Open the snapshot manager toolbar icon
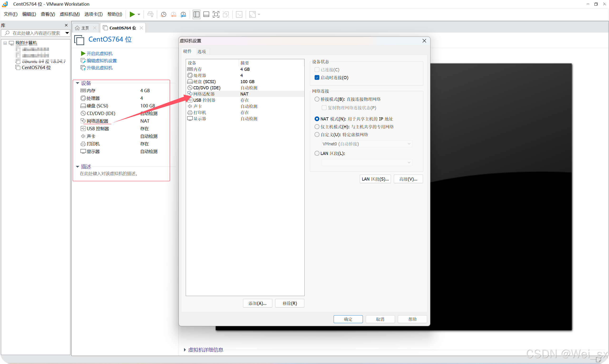Image resolution: width=609 pixels, height=364 pixels. (x=183, y=14)
